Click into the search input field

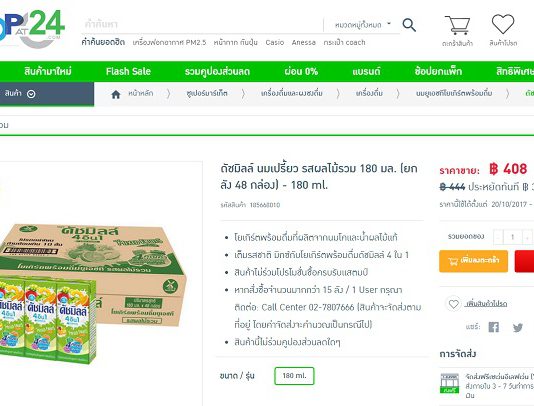pyautogui.click(x=202, y=25)
